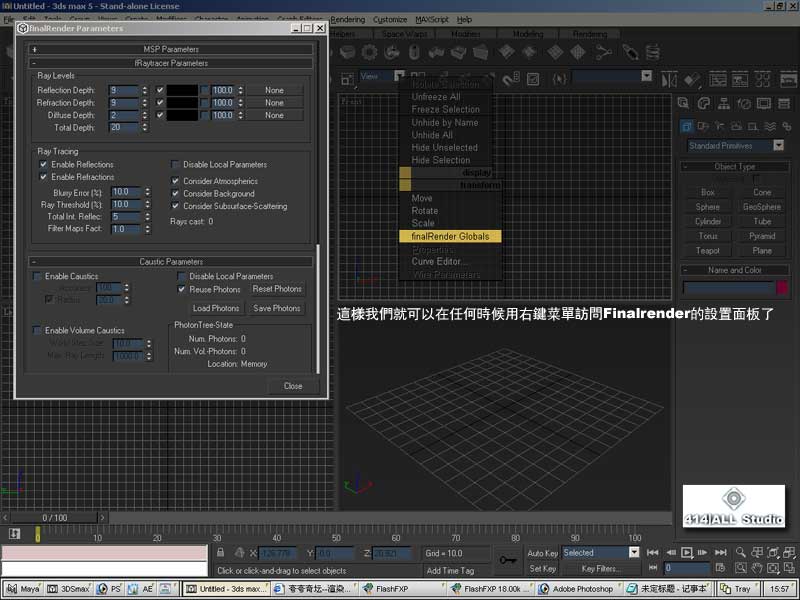The image size is (800, 600).
Task: Select the Systems category icon
Action: click(786, 126)
